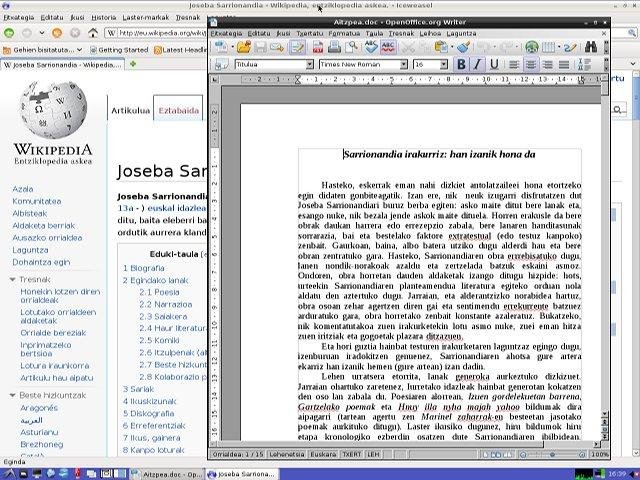
Task: Open the Fitxategia menu in Writer
Action: (x=226, y=33)
